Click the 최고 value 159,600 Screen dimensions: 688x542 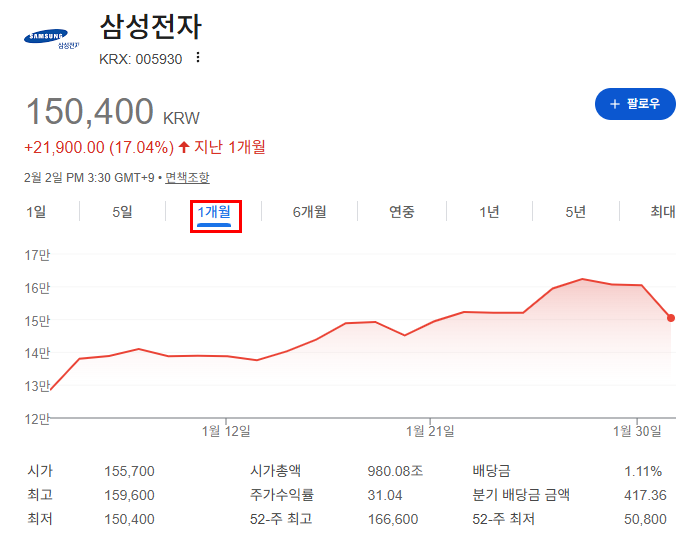[x=129, y=495]
